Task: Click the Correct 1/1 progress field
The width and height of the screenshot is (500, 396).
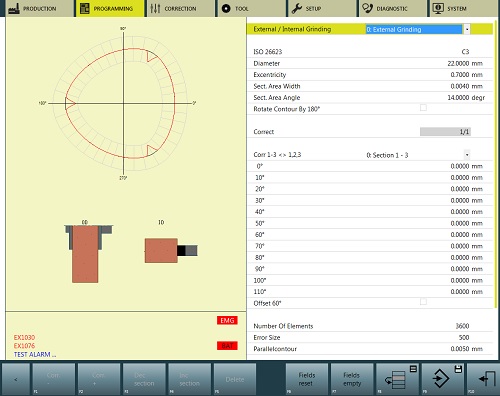Action: pos(445,132)
